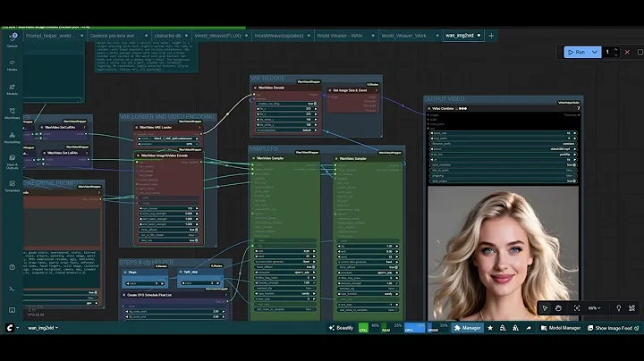Screen dimensions: 644x361
Task: Open the ComfyUI logo menu
Action: [11, 328]
